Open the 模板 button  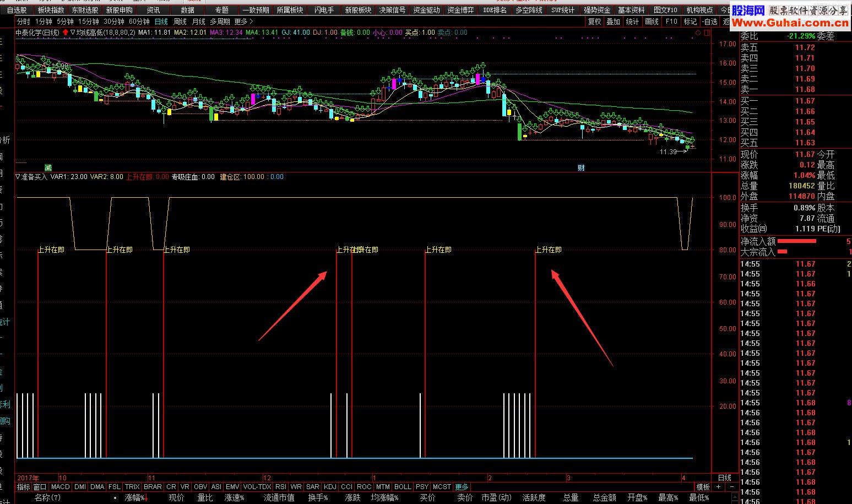pos(703,487)
